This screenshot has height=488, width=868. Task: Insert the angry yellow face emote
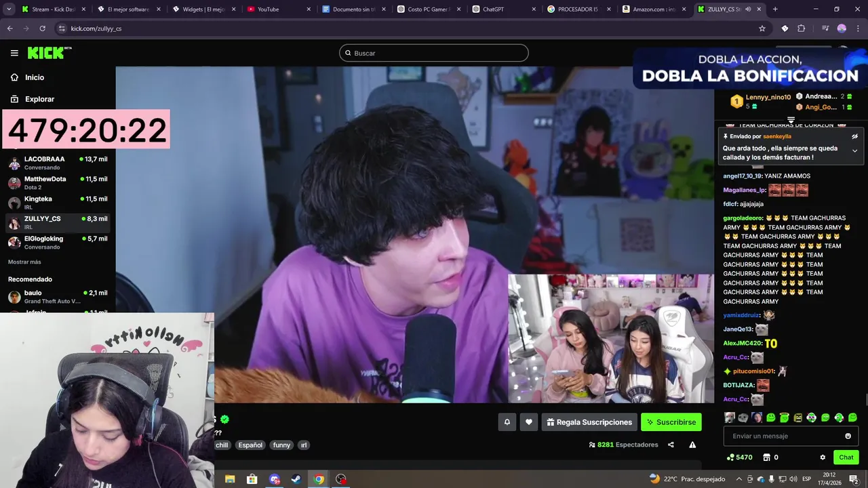pos(798,418)
